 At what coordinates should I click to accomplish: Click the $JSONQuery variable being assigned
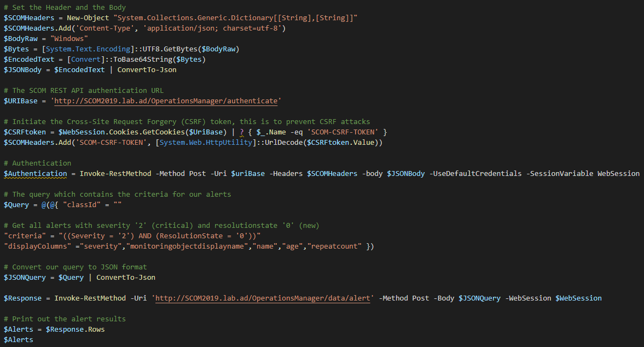[x=25, y=278]
